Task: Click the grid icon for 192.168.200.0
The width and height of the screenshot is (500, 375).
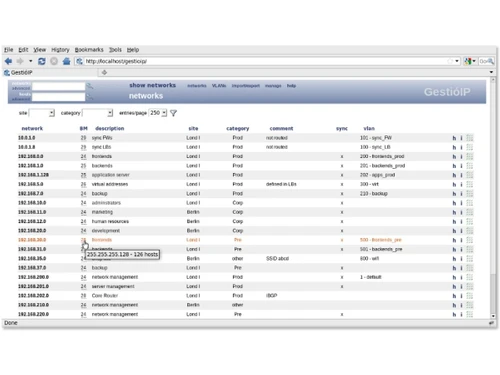Action: coord(470,277)
